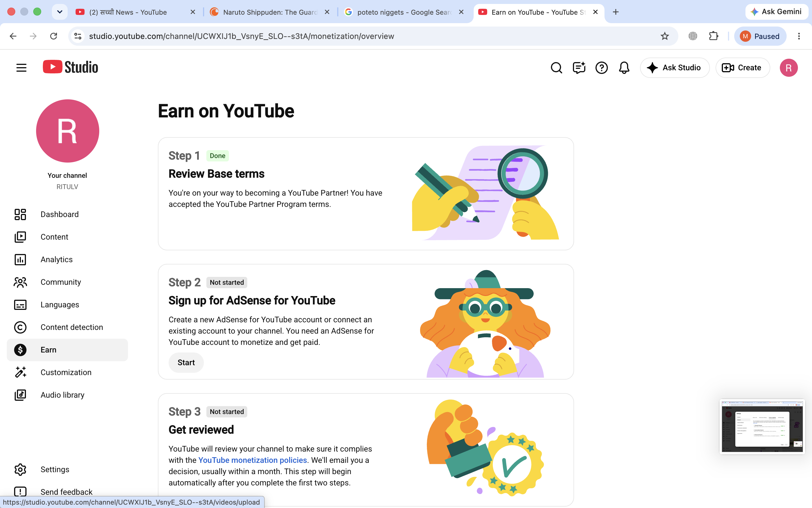
Task: Click Send feedback in the sidebar
Action: coord(67,492)
